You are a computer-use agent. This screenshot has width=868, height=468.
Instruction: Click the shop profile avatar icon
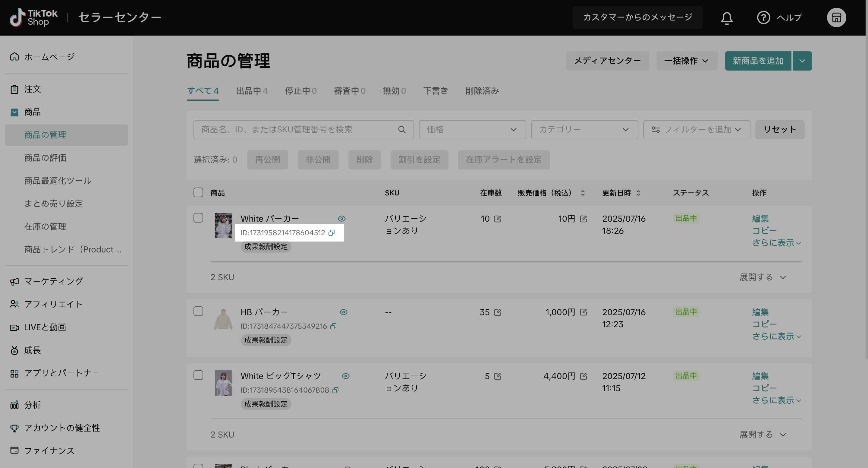(836, 17)
